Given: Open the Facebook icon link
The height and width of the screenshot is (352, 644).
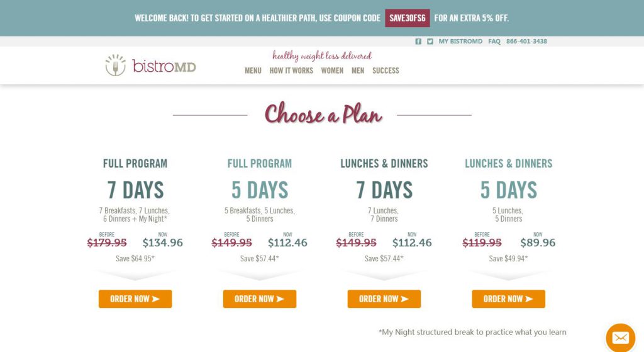Looking at the screenshot, I should click(418, 42).
